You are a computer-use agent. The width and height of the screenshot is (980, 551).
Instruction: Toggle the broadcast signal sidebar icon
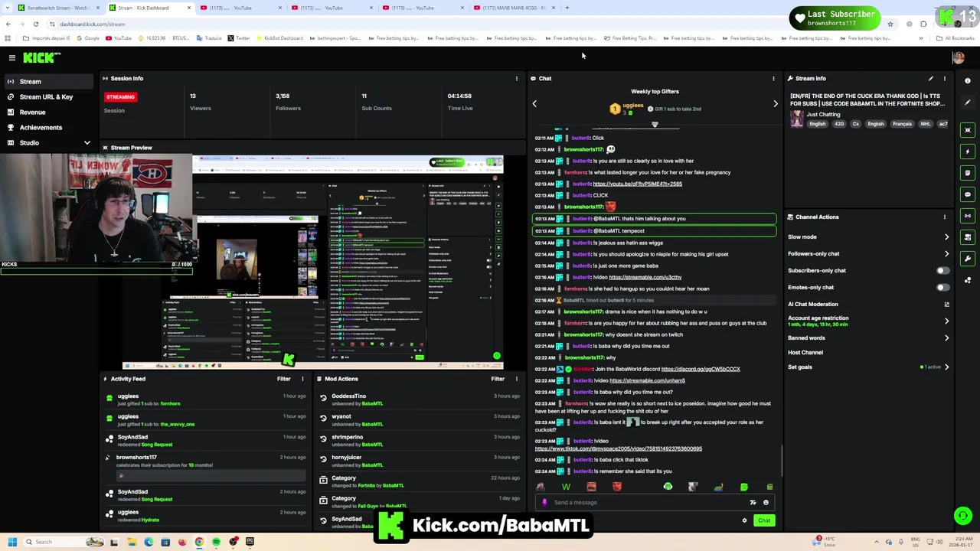[x=968, y=216]
